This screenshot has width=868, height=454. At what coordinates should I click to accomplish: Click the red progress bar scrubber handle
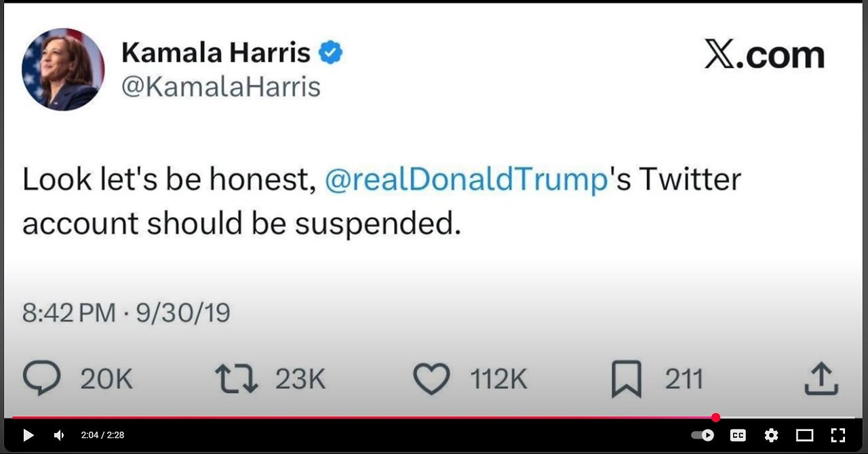pos(715,417)
